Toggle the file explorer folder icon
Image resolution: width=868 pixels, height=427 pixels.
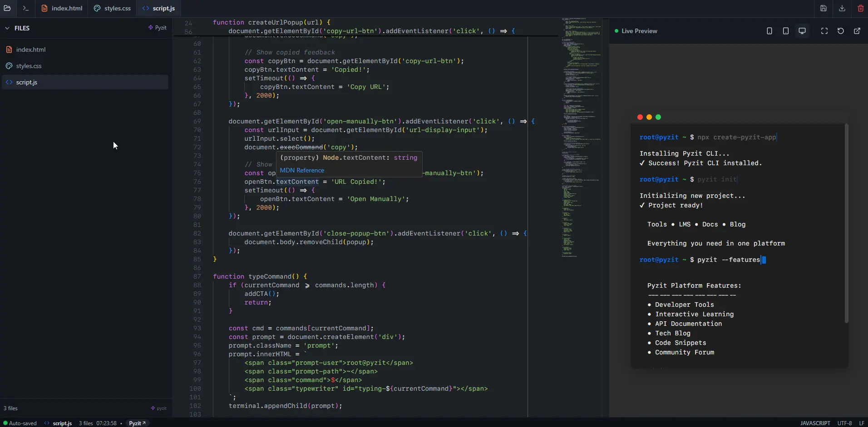7,8
